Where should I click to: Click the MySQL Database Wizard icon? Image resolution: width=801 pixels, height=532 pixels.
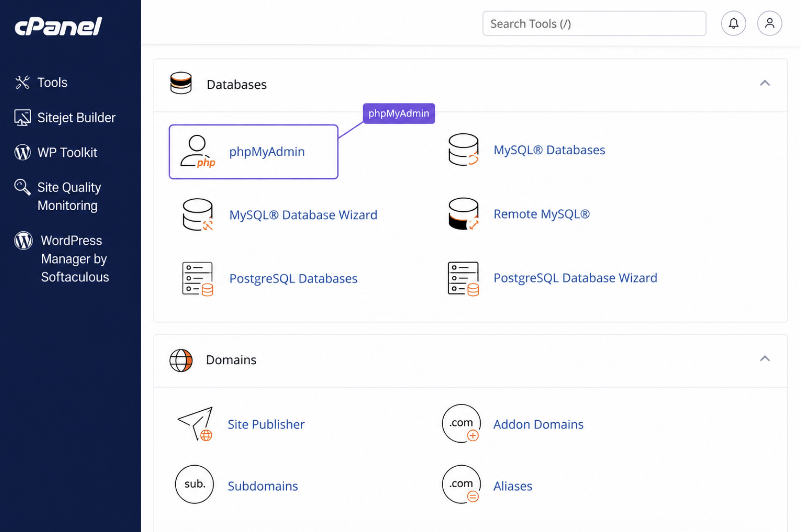(198, 215)
